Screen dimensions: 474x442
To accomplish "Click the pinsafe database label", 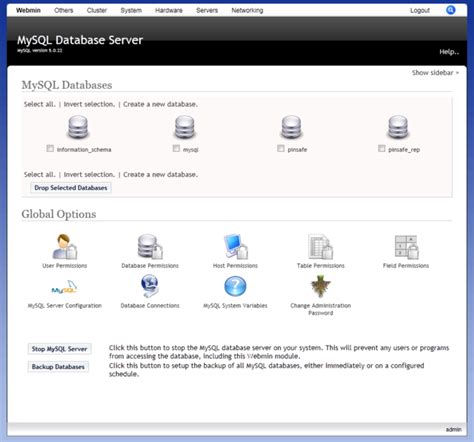I will tap(297, 150).
